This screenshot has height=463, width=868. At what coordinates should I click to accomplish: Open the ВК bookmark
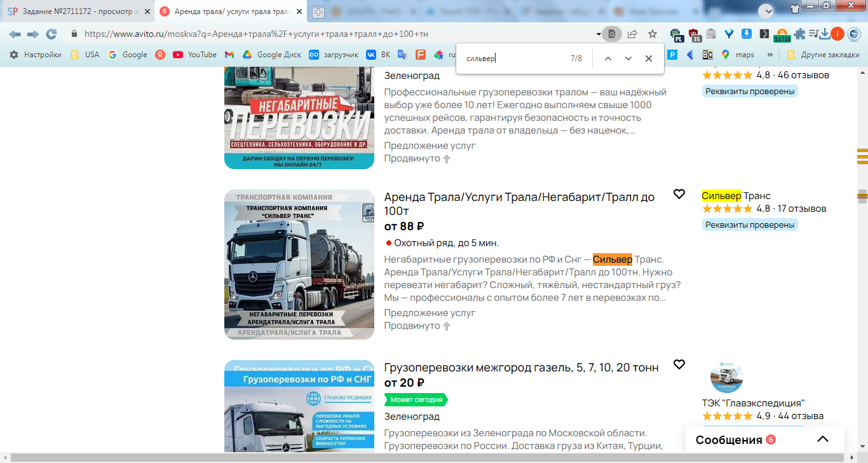click(x=378, y=55)
